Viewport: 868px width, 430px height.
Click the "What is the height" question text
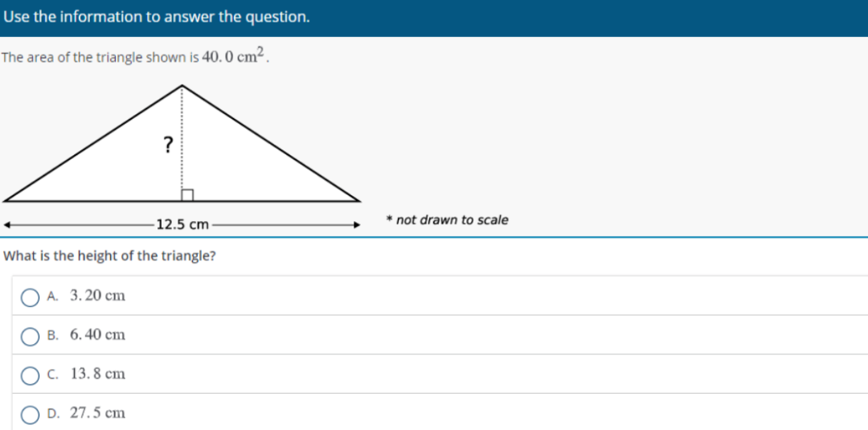(110, 256)
